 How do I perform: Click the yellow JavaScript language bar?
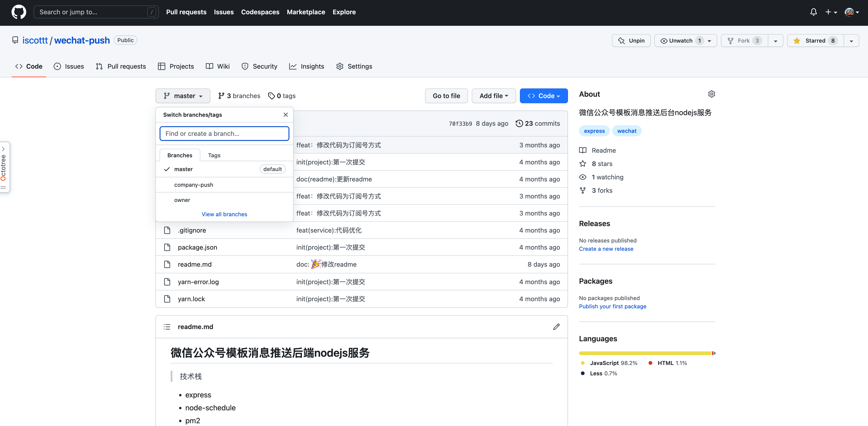click(x=645, y=353)
